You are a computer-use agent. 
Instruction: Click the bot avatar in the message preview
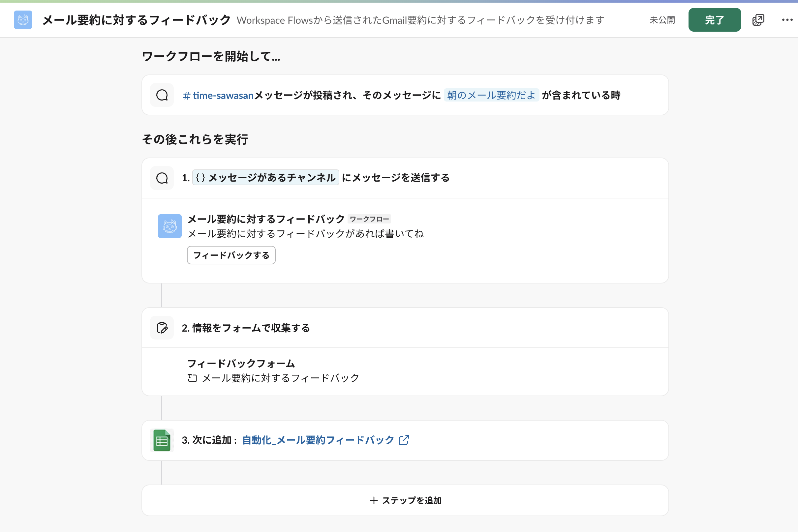point(169,226)
